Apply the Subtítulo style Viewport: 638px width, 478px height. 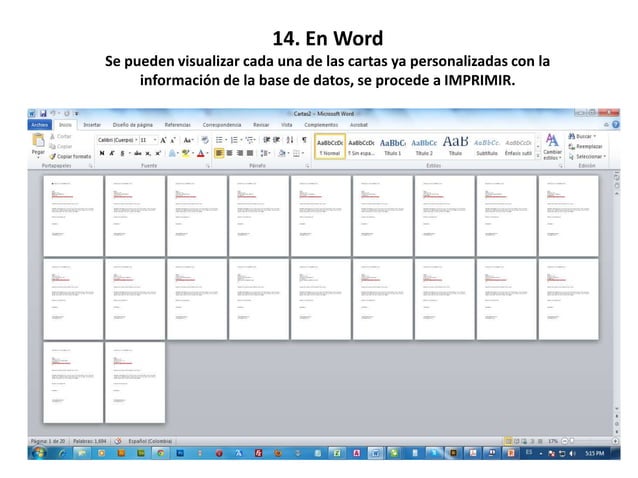487,146
